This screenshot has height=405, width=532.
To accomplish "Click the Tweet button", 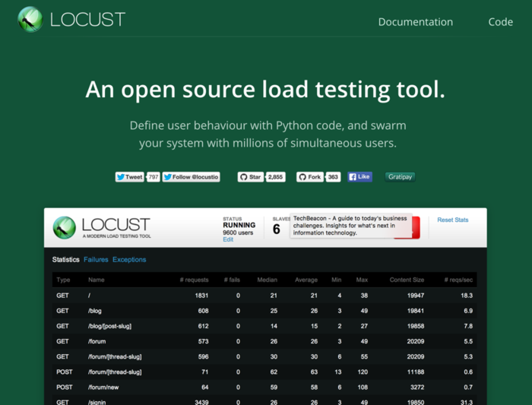I will tap(130, 177).
